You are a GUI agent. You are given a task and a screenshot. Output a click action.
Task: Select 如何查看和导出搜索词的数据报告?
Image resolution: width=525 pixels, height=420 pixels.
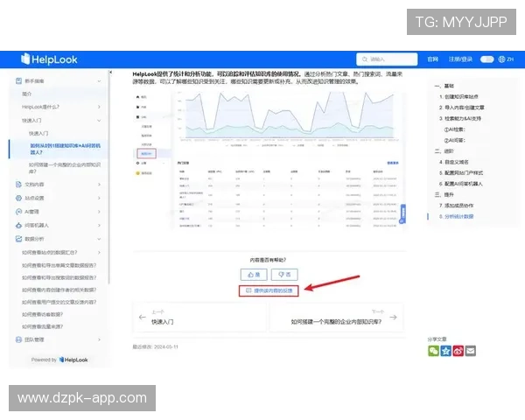pos(59,277)
